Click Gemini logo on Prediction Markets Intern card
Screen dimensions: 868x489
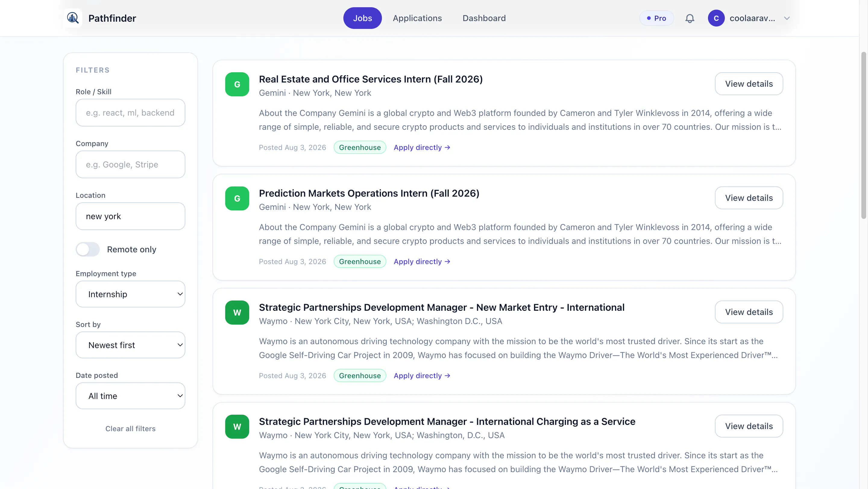tap(237, 198)
